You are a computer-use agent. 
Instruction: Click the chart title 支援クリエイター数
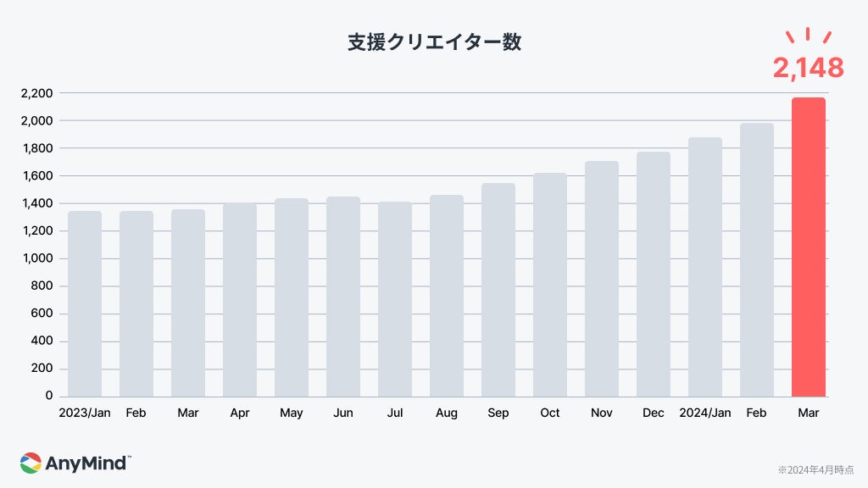pyautogui.click(x=434, y=42)
